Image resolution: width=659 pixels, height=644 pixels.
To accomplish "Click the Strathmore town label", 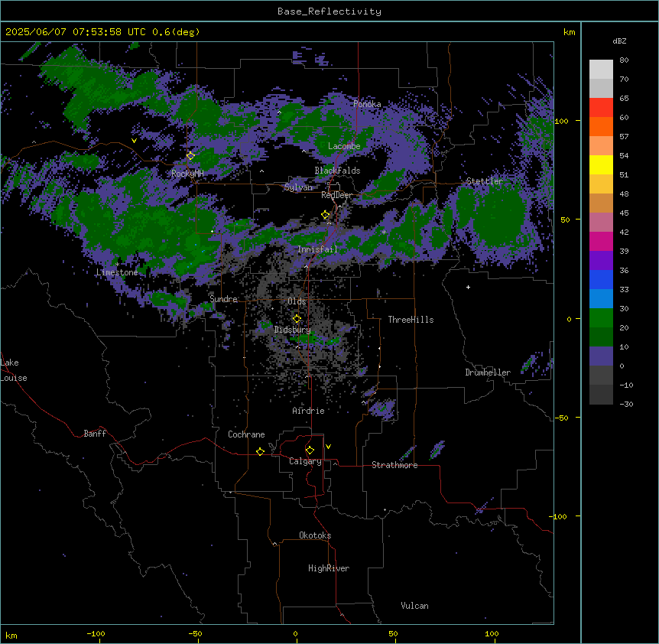I will click(x=394, y=465).
